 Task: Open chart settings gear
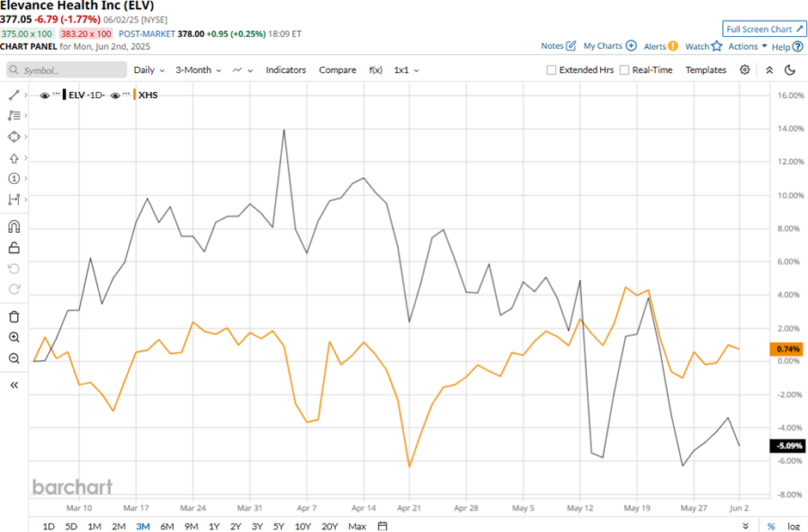[744, 70]
